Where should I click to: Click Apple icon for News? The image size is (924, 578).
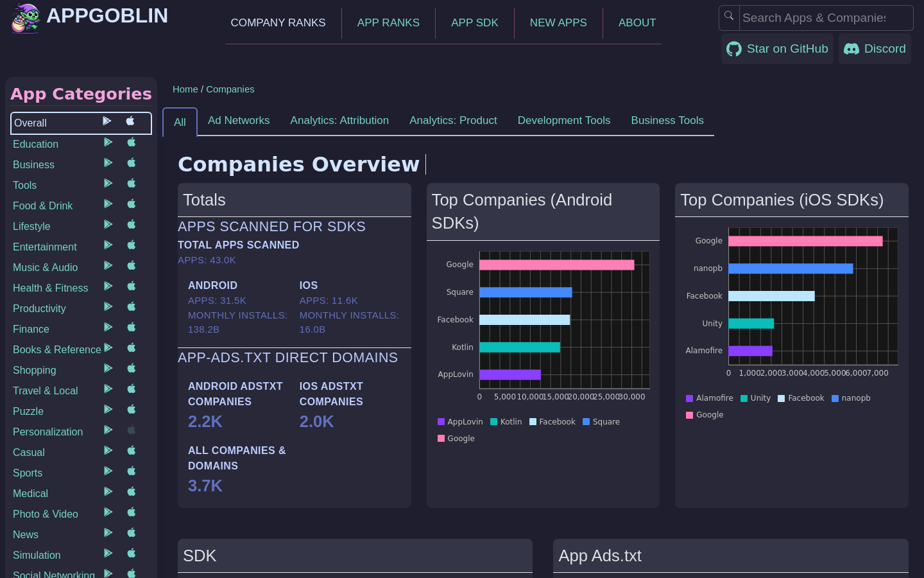coord(132,532)
